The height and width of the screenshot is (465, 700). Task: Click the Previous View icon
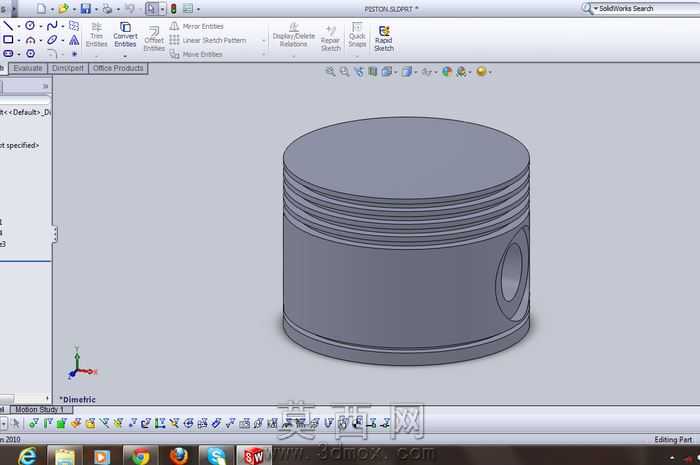[x=358, y=71]
